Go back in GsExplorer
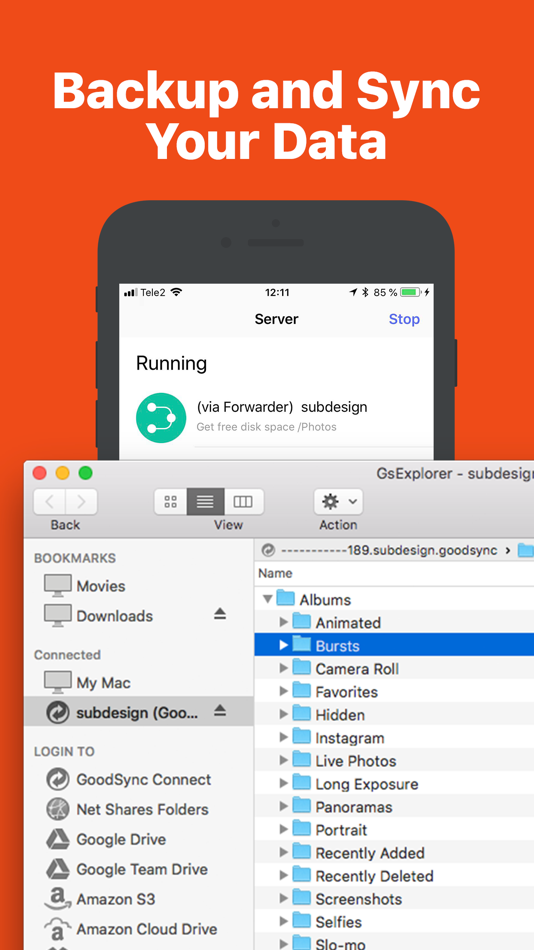The image size is (534, 950). pos(49,502)
